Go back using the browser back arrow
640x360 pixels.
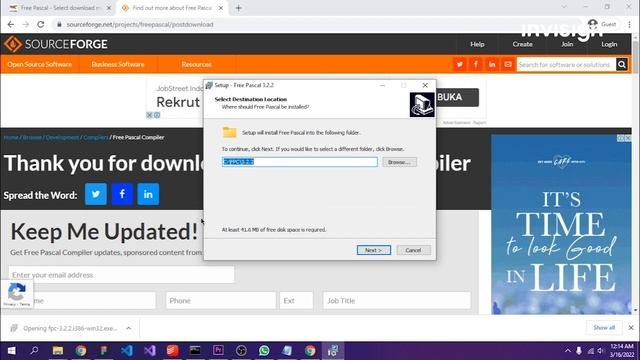click(11, 24)
